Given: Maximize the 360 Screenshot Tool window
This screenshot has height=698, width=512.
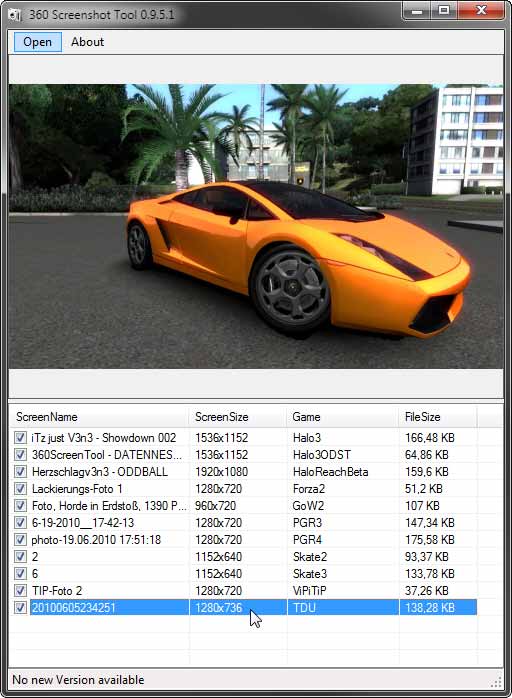Looking at the screenshot, I should 443,10.
